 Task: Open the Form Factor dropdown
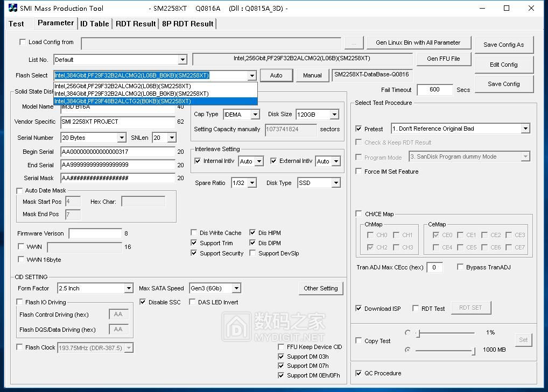129,288
